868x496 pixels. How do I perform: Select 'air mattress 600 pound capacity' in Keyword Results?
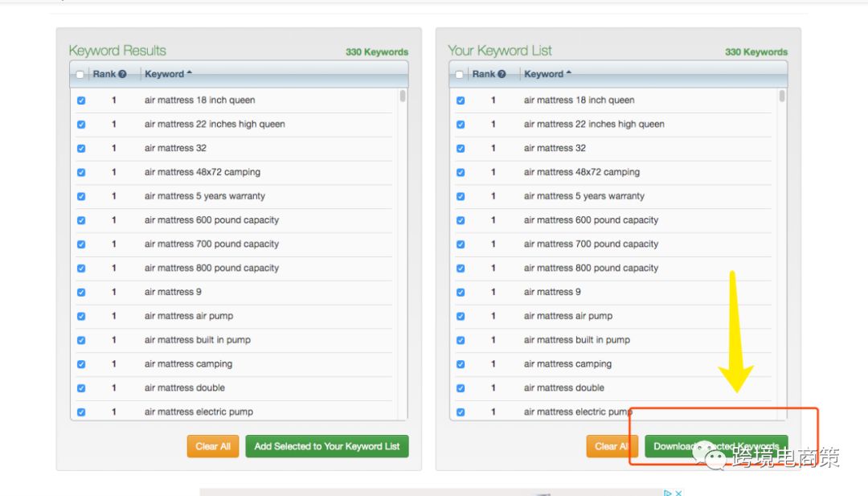tap(81, 220)
